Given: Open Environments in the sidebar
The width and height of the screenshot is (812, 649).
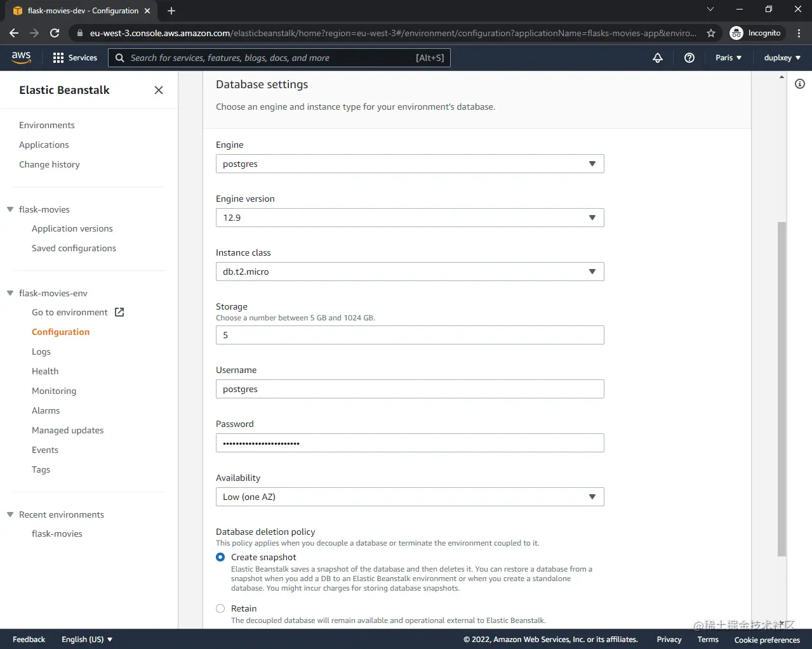Looking at the screenshot, I should 47,125.
